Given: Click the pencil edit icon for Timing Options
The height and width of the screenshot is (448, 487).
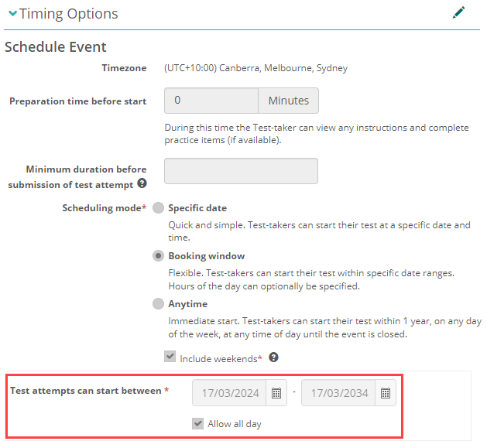Looking at the screenshot, I should pyautogui.click(x=459, y=12).
